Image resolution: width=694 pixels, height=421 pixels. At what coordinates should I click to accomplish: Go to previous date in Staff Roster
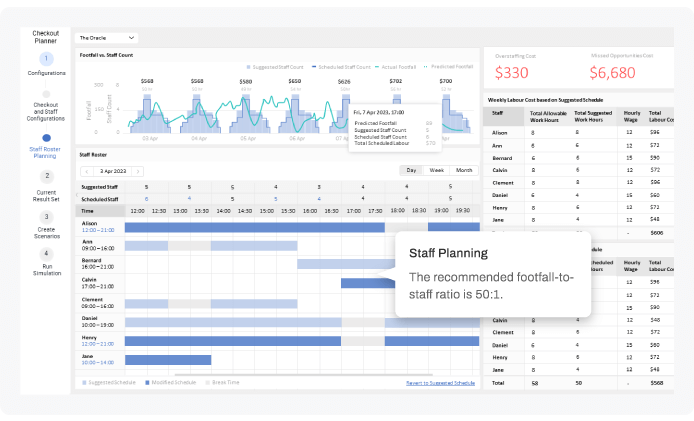click(x=87, y=171)
